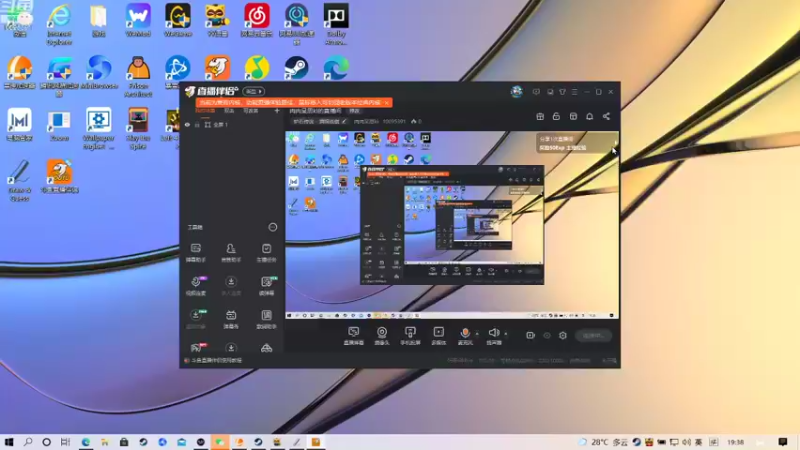
Task: Open Microsoft Edge desktop shortcut
Action: 336,67
